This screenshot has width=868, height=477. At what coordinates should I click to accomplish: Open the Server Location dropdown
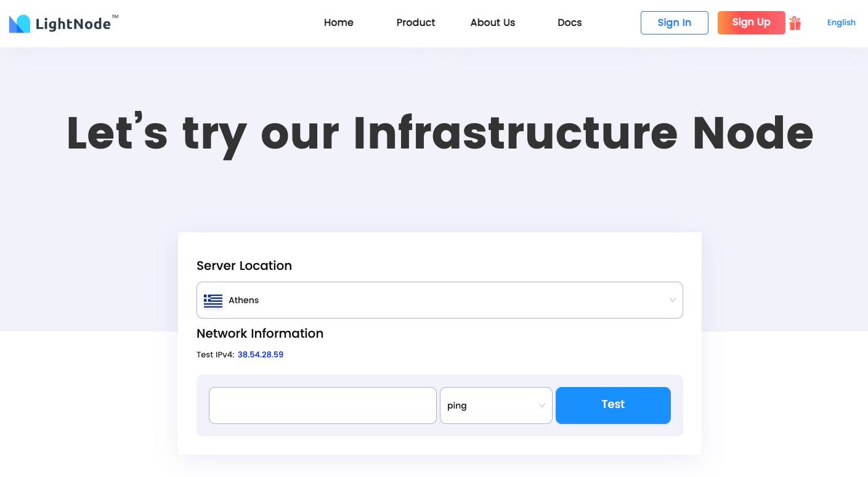point(439,300)
